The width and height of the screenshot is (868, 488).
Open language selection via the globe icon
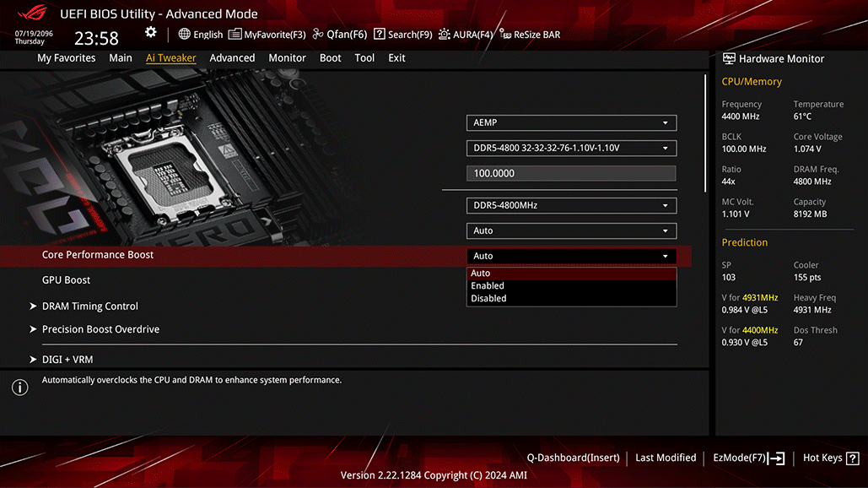pyautogui.click(x=185, y=35)
